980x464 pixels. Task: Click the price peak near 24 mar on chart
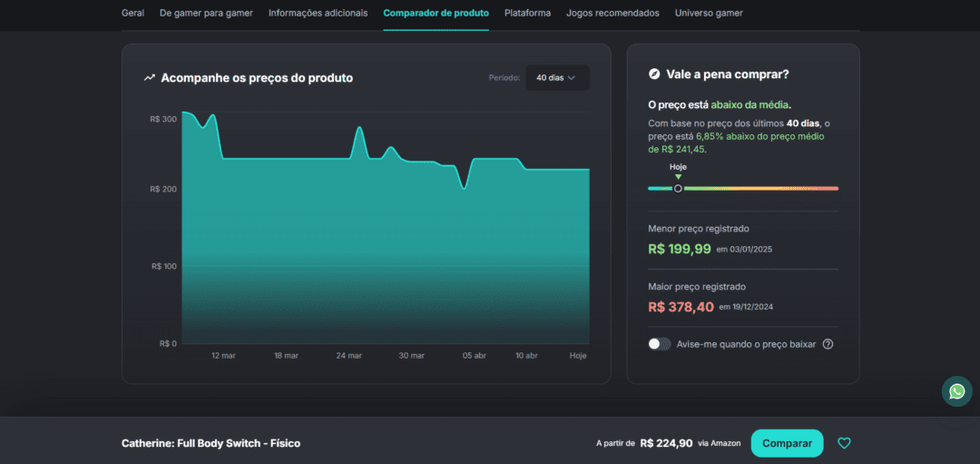[359, 128]
